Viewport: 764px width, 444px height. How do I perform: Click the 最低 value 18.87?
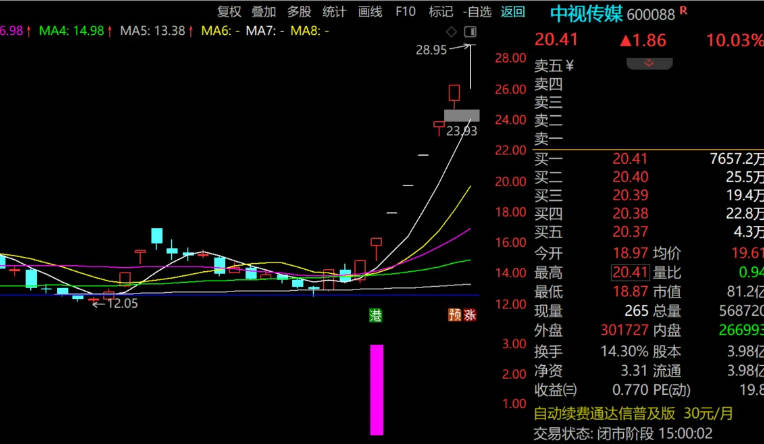630,291
